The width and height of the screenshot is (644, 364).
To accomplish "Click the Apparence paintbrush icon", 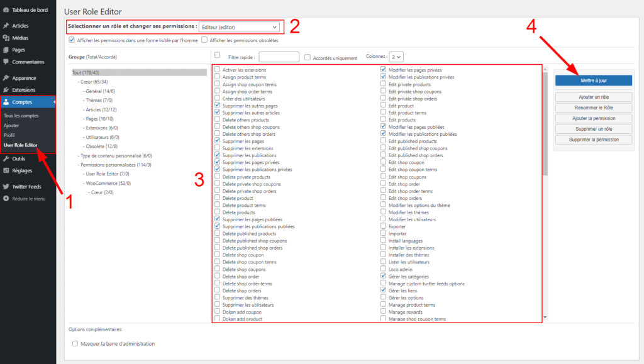I will [x=6, y=78].
